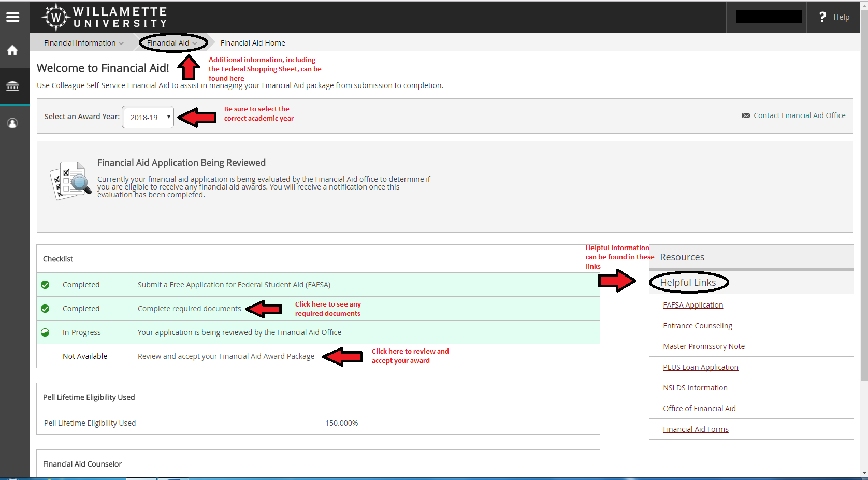This screenshot has width=868, height=480.
Task: Open the Office of Financial Aid link
Action: [699, 409]
